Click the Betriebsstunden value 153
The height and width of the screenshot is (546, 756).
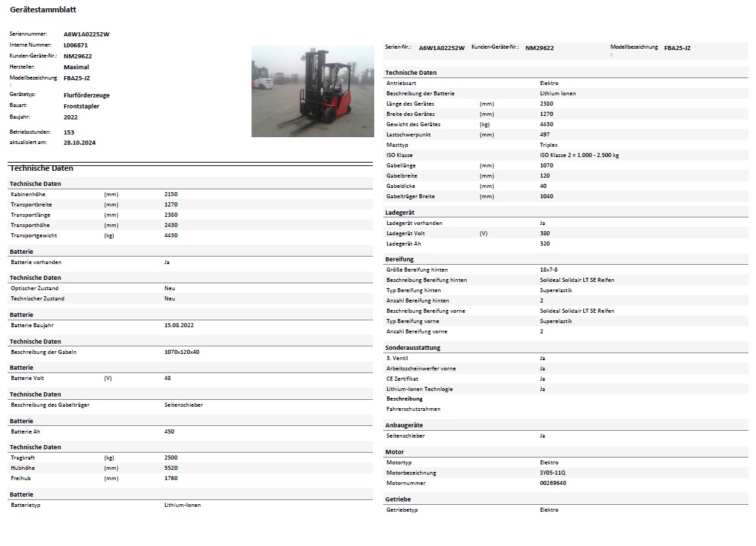click(69, 132)
